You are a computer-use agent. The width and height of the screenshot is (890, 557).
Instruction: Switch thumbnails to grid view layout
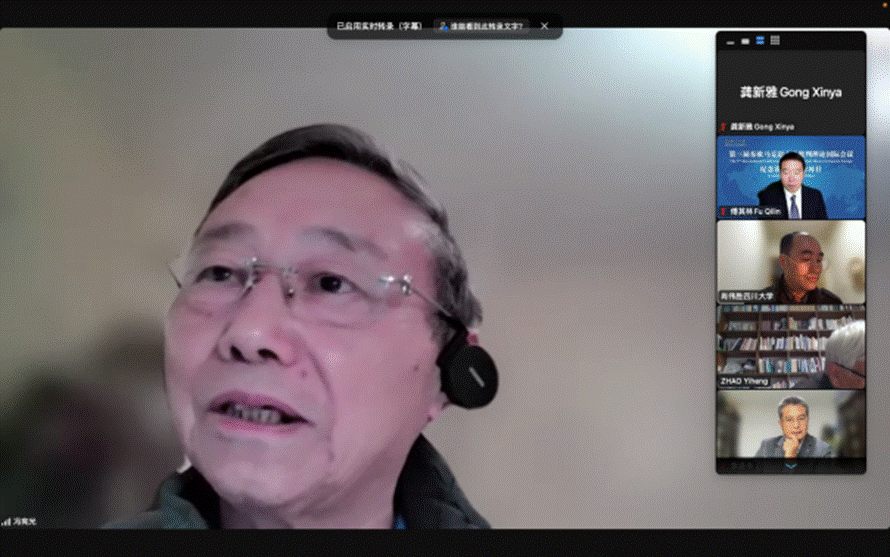775,41
